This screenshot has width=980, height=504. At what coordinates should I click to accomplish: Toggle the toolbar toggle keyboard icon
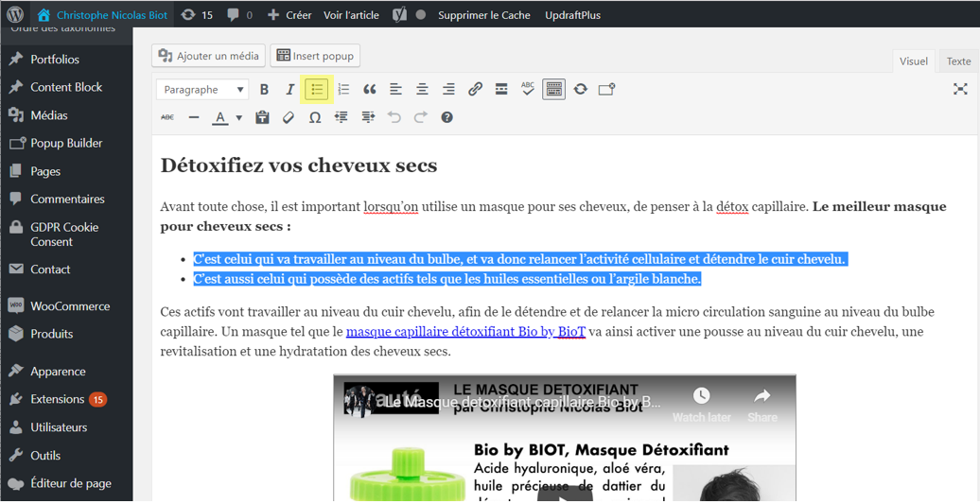[553, 89]
